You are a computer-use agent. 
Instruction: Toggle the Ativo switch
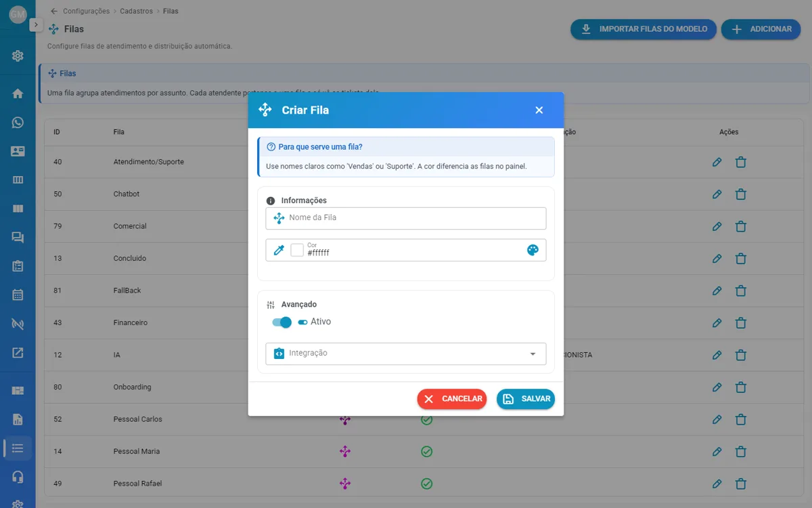[x=282, y=322]
